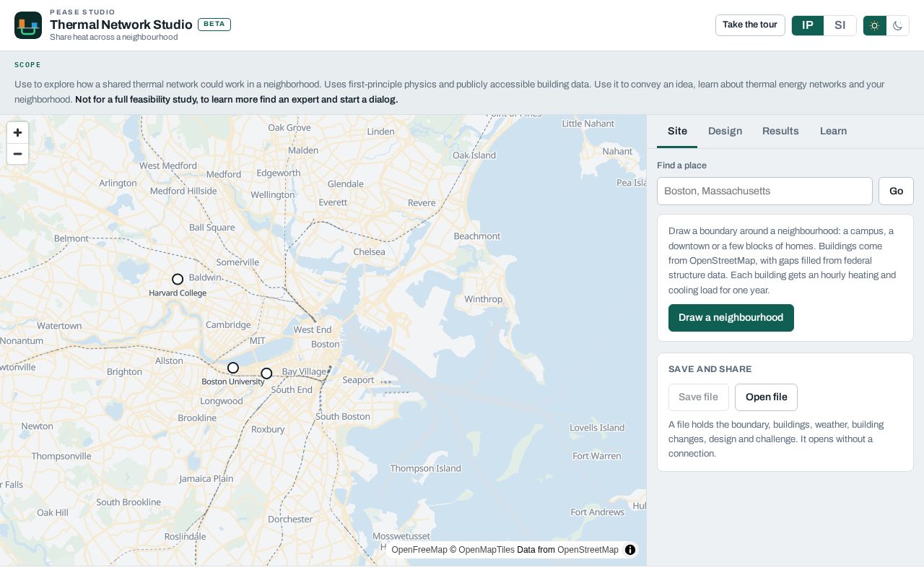
Task: Zoom out the map with minus button
Action: click(x=17, y=154)
